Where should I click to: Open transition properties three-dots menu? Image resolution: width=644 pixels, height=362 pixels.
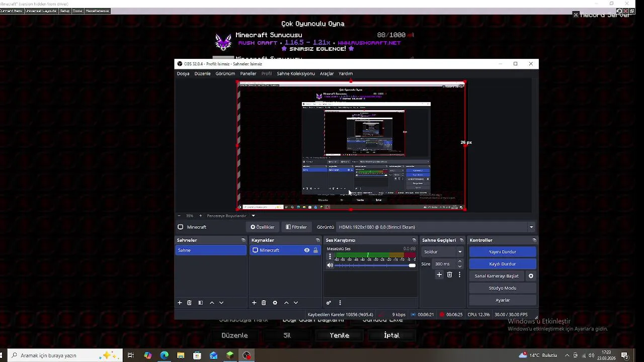pyautogui.click(x=459, y=275)
